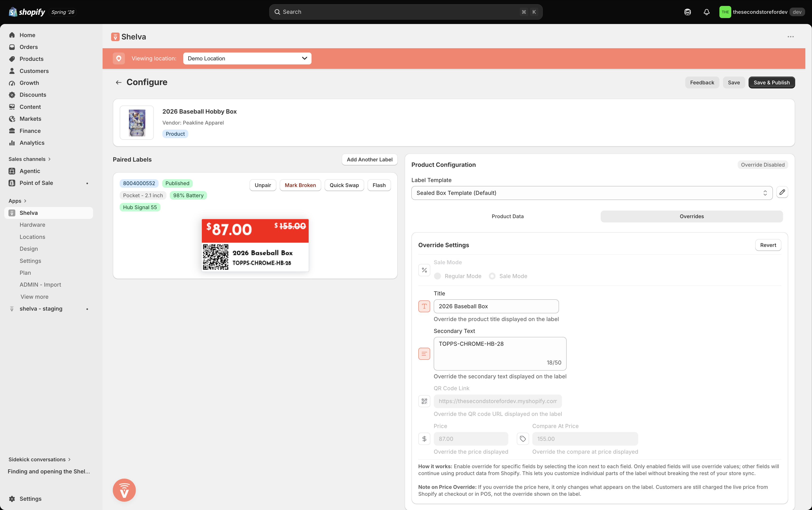This screenshot has height=510, width=812.
Task: Click the Settings gear icon at bottom
Action: pyautogui.click(x=12, y=499)
